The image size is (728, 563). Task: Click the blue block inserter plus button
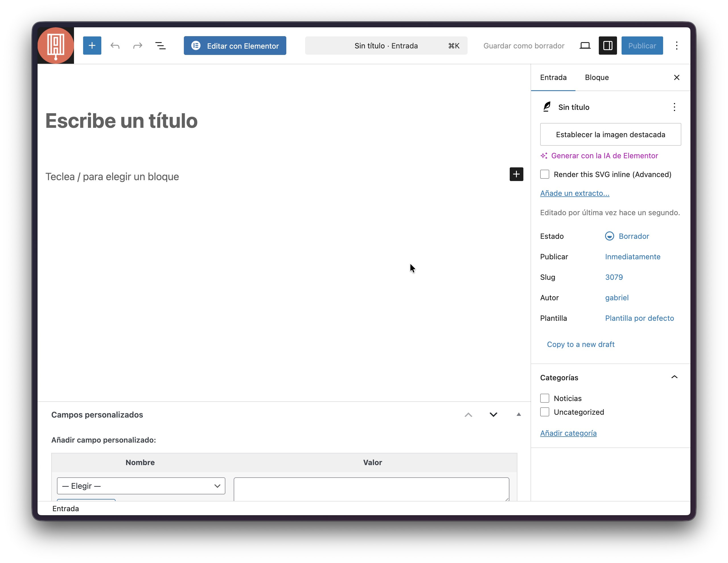92,46
